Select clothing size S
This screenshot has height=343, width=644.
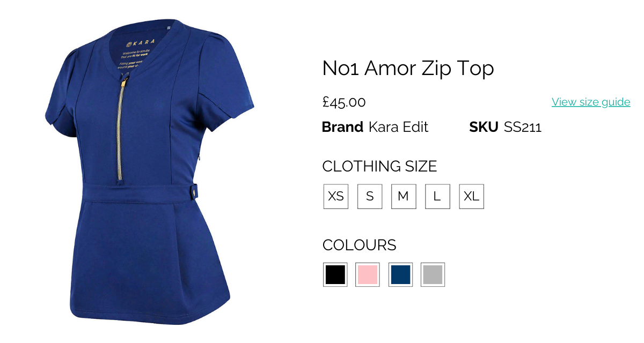(370, 196)
